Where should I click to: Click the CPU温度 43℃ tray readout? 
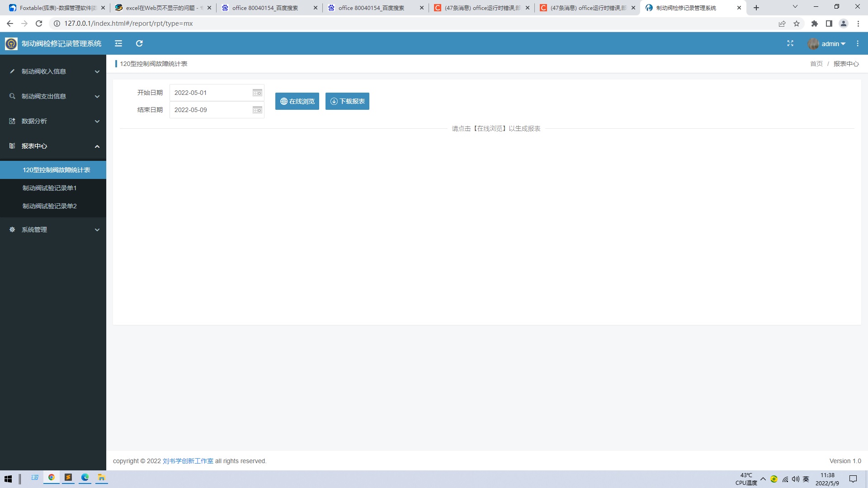(746, 479)
